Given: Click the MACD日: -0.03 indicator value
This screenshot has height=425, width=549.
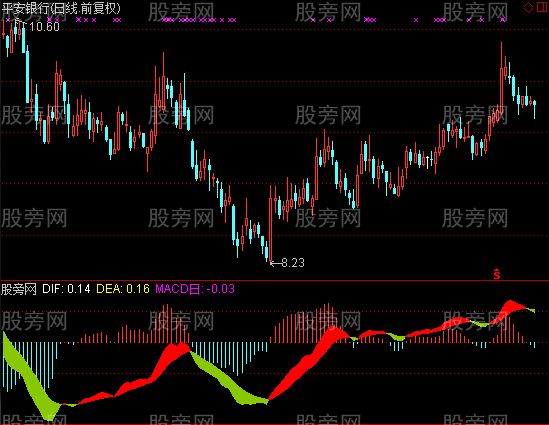Looking at the screenshot, I should click(195, 289).
